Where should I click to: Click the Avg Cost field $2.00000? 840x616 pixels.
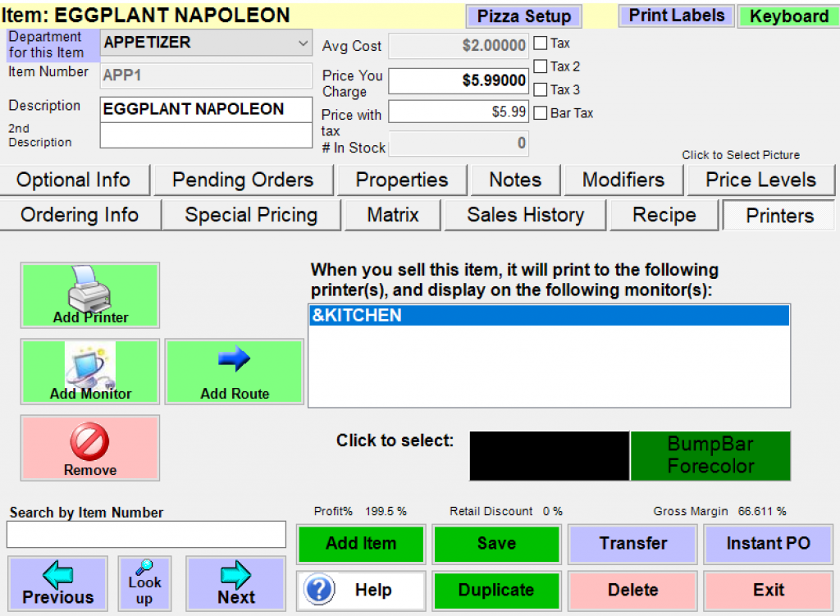point(459,46)
